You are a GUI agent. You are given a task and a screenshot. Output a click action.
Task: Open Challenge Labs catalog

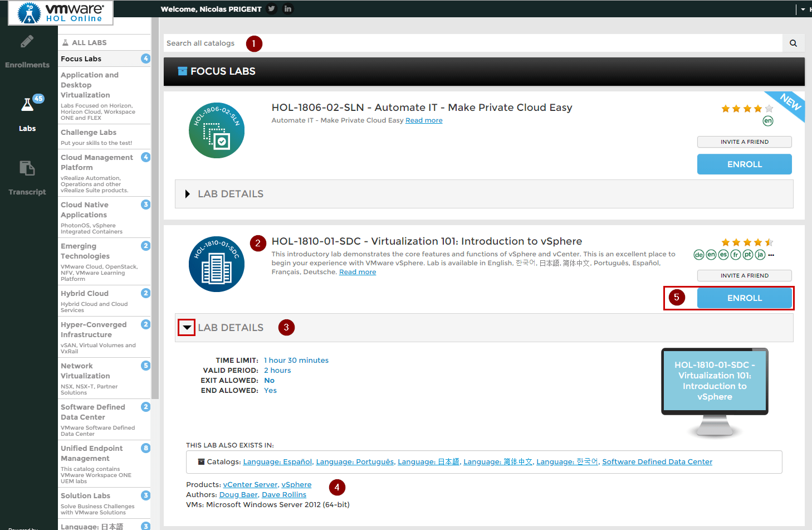[104, 137]
